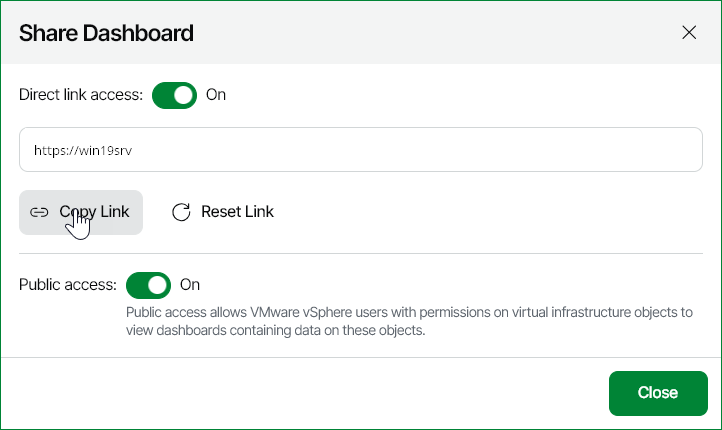Click the 'Public access:' label
Viewport: 722px width, 430px height.
(68, 285)
